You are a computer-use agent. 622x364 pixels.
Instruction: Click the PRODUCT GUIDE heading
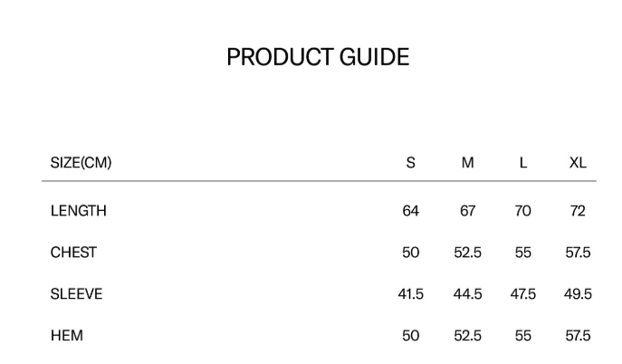(318, 58)
